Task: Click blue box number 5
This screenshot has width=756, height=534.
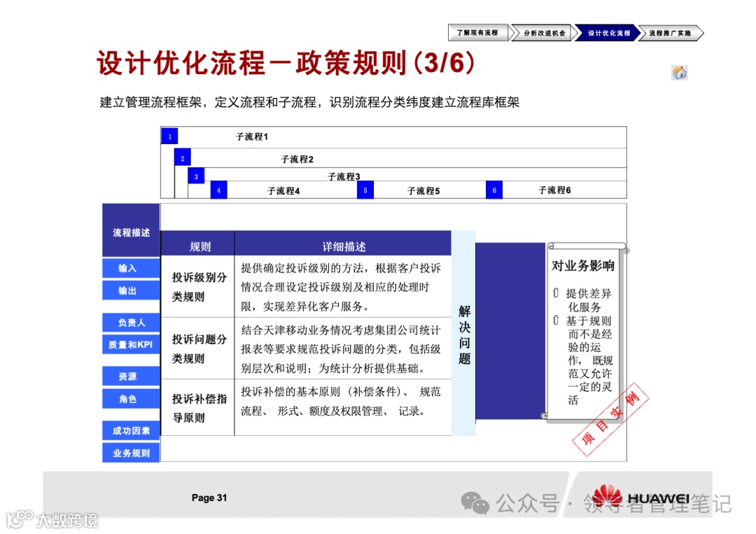Action: tap(365, 190)
